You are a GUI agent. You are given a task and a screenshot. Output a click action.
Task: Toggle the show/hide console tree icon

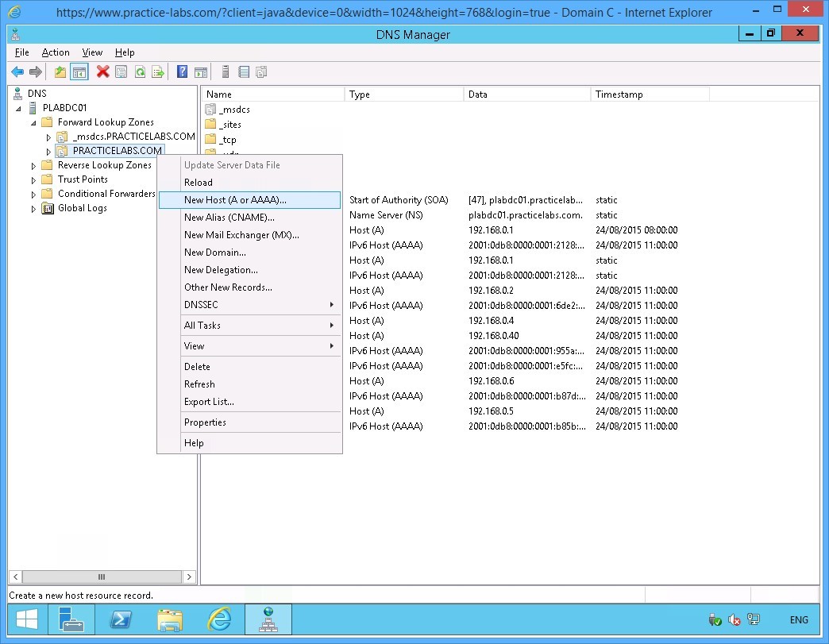coord(79,72)
